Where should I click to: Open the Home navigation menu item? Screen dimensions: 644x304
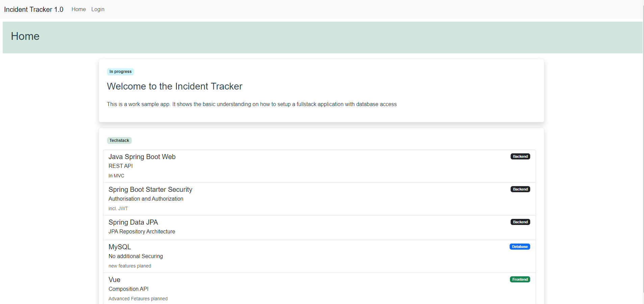tap(78, 9)
